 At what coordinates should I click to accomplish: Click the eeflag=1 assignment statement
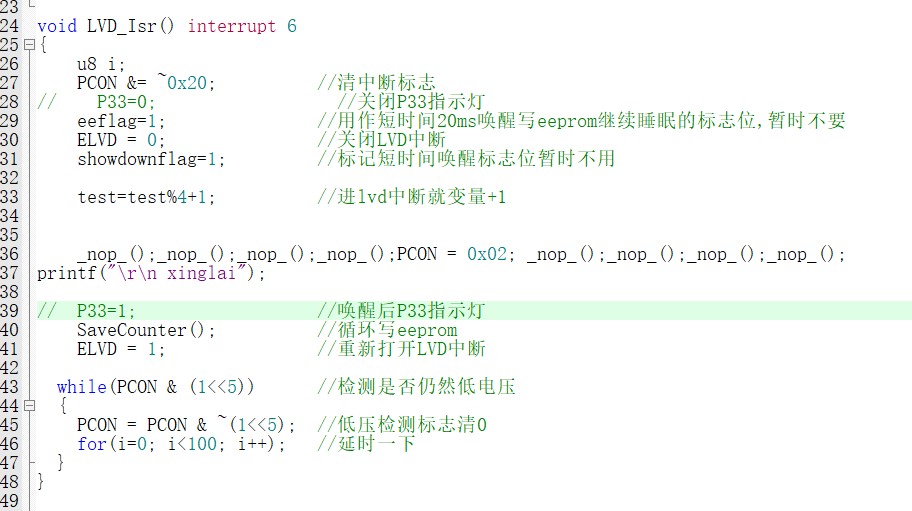121,121
